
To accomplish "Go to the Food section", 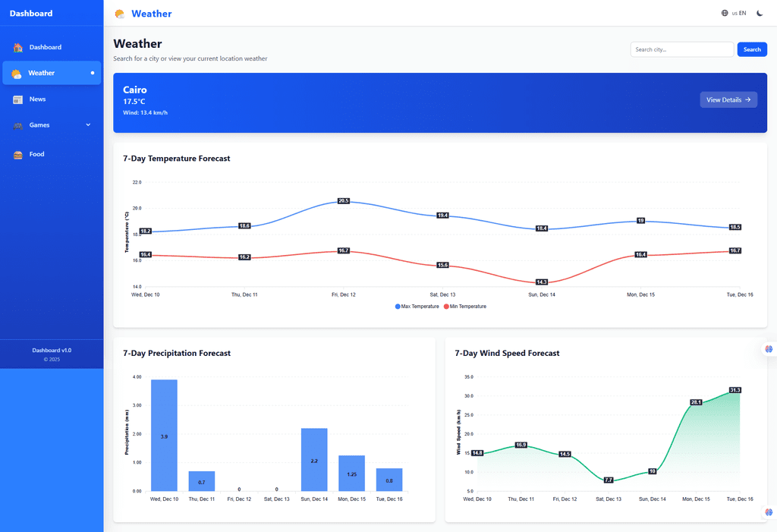I will 37,155.
